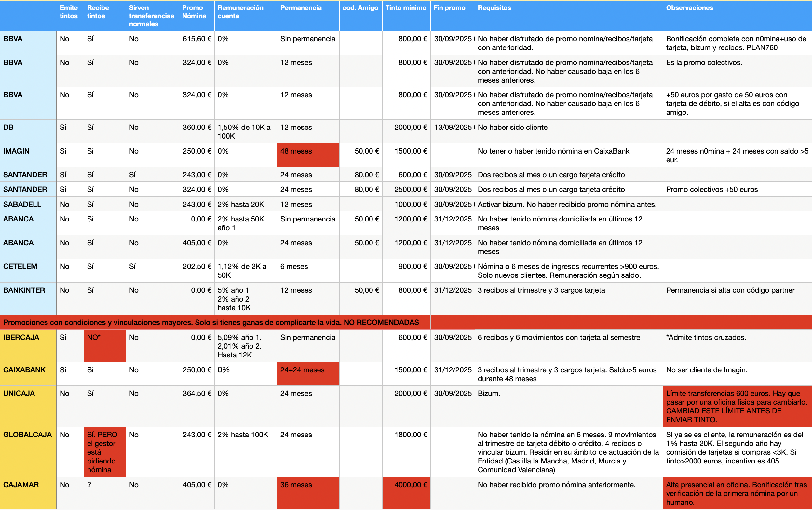This screenshot has width=812, height=510.
Task: Select the '6 meses' permanencia cell
Action: point(308,270)
